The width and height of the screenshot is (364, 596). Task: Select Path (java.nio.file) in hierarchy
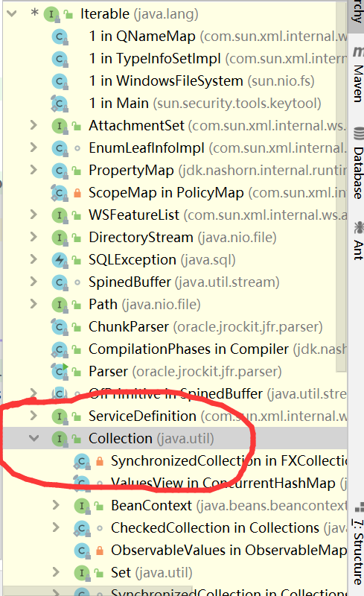(x=144, y=305)
